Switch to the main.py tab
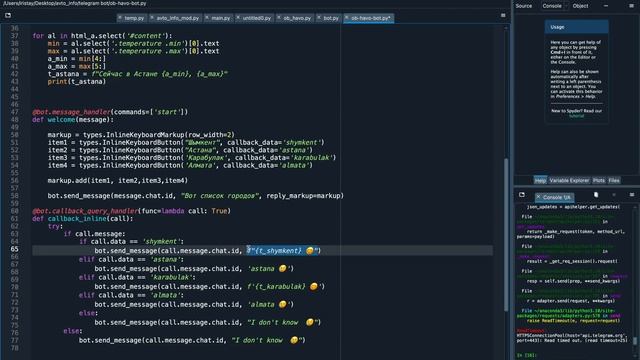The width and height of the screenshot is (640, 360). 221,18
